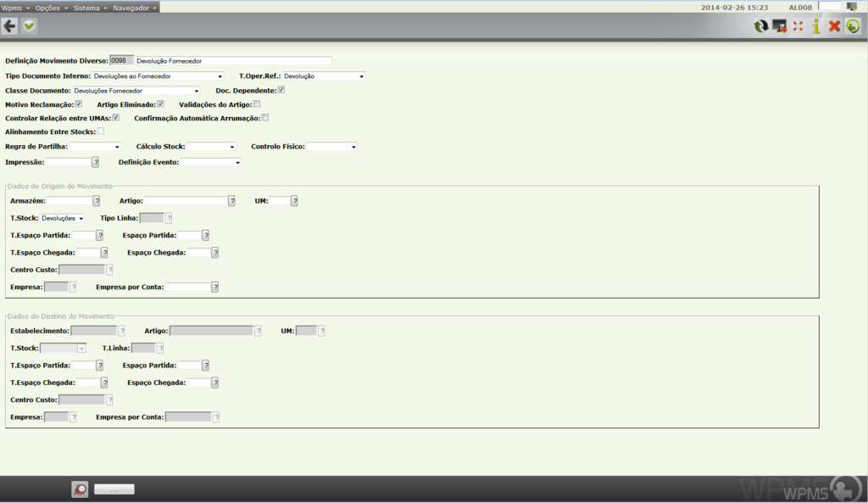Click the origin UM input field
The width and height of the screenshot is (868, 503).
pyautogui.click(x=280, y=200)
